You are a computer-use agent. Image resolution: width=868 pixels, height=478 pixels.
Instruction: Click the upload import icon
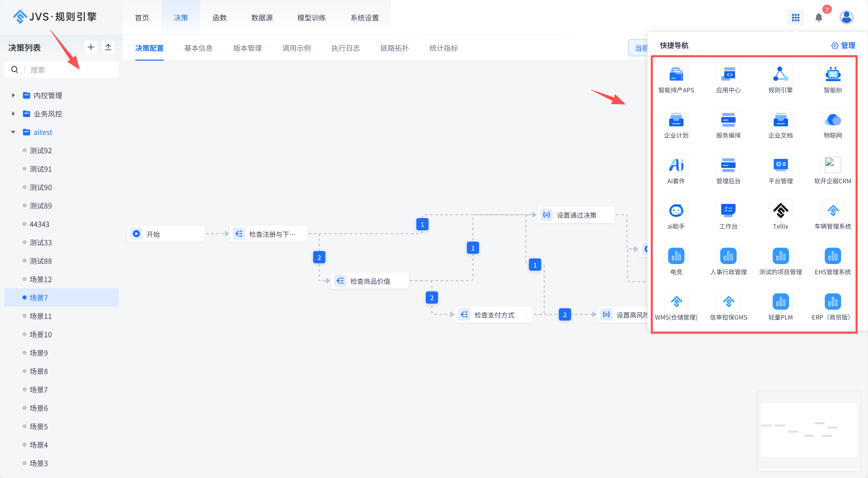108,47
